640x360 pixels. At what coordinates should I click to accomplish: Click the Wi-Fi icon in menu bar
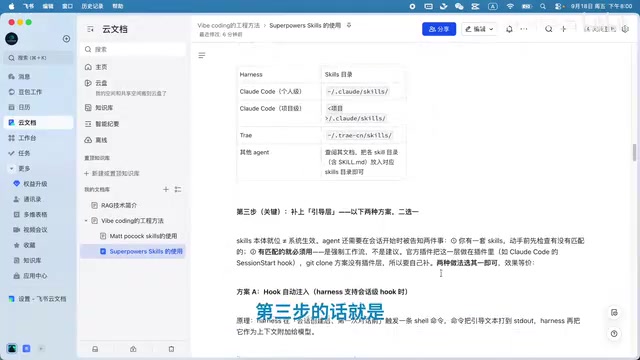510,6
